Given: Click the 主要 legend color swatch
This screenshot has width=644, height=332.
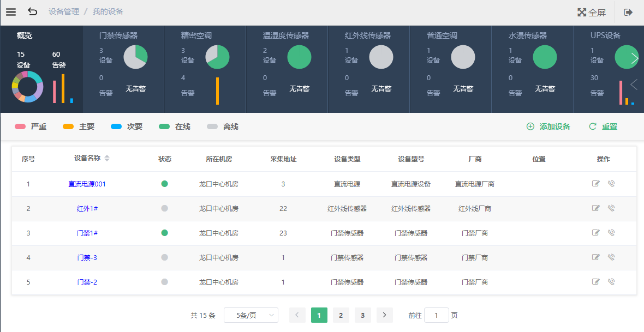Looking at the screenshot, I should coord(68,127).
